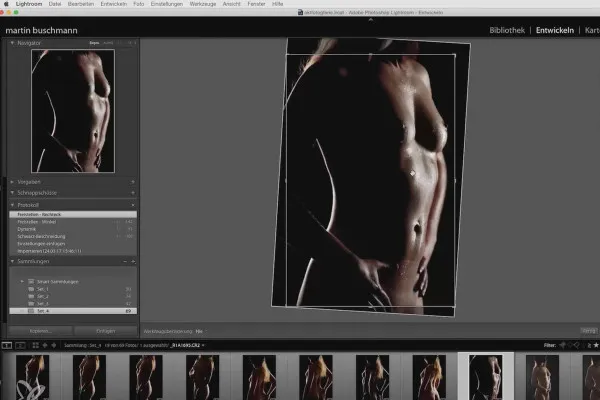Open the Datei menu
The width and height of the screenshot is (600, 400).
click(x=55, y=4)
